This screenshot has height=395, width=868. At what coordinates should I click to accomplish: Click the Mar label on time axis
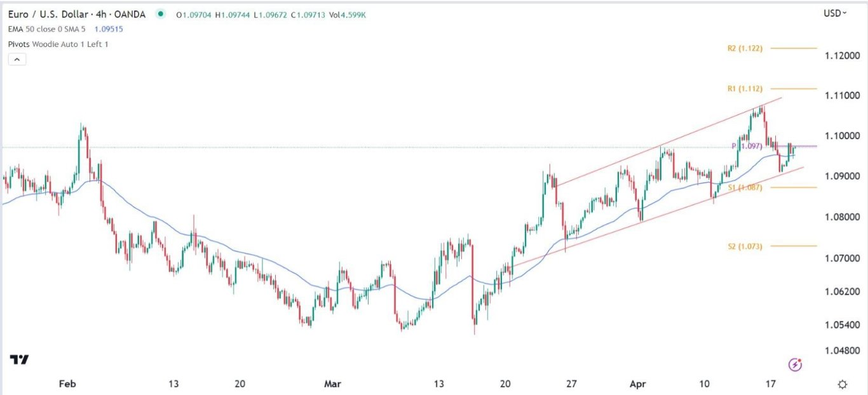(332, 384)
